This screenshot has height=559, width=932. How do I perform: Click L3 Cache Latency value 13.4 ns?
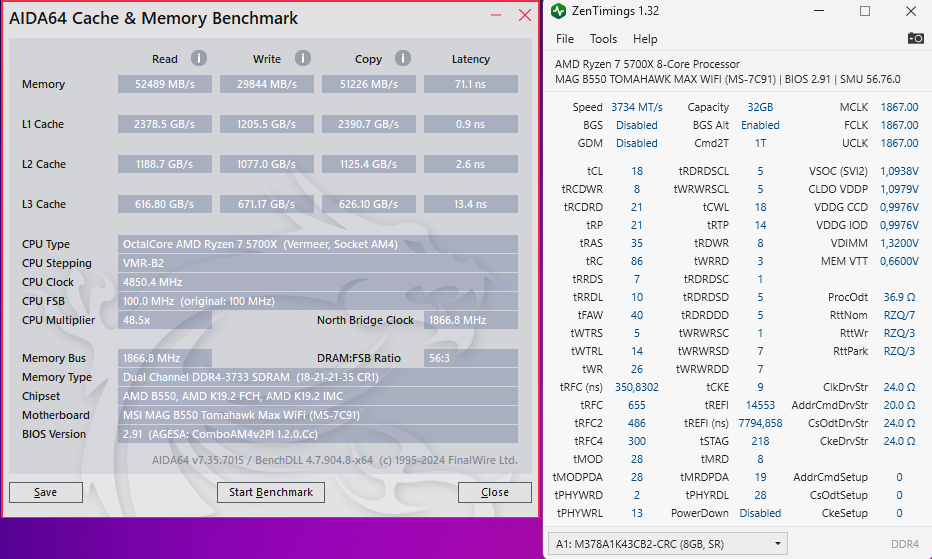[x=471, y=204]
